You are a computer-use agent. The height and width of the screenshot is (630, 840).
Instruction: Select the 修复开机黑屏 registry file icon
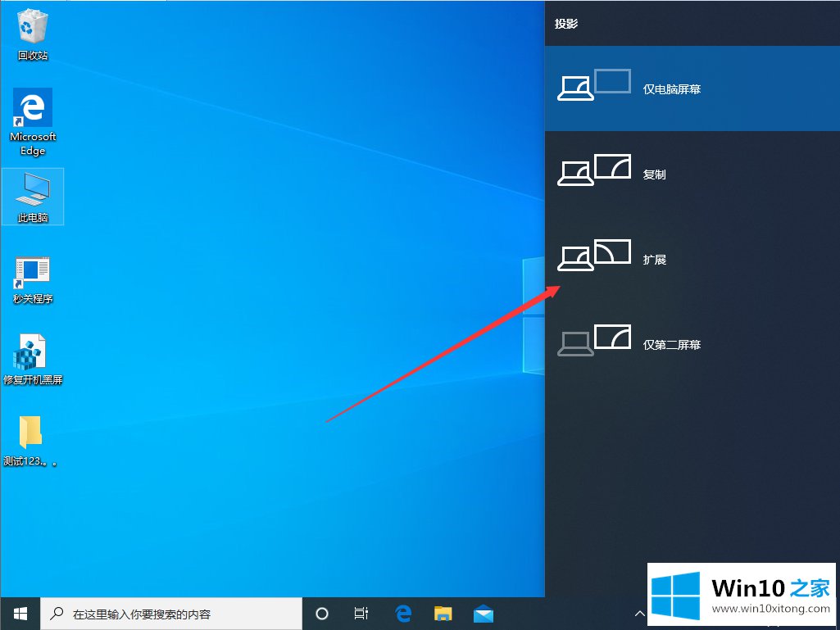(x=33, y=360)
